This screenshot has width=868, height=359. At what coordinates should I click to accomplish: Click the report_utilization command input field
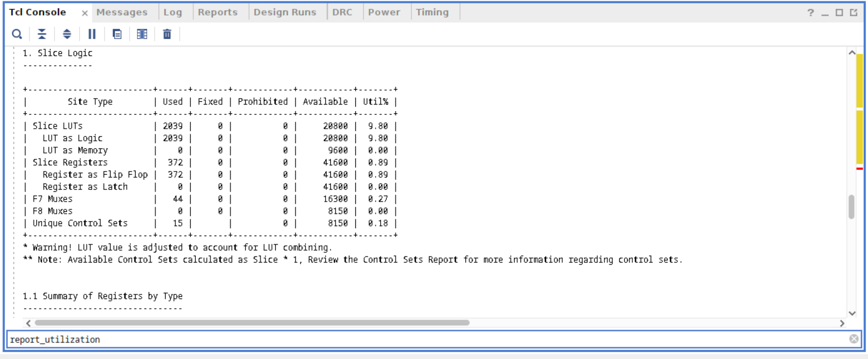[418, 339]
